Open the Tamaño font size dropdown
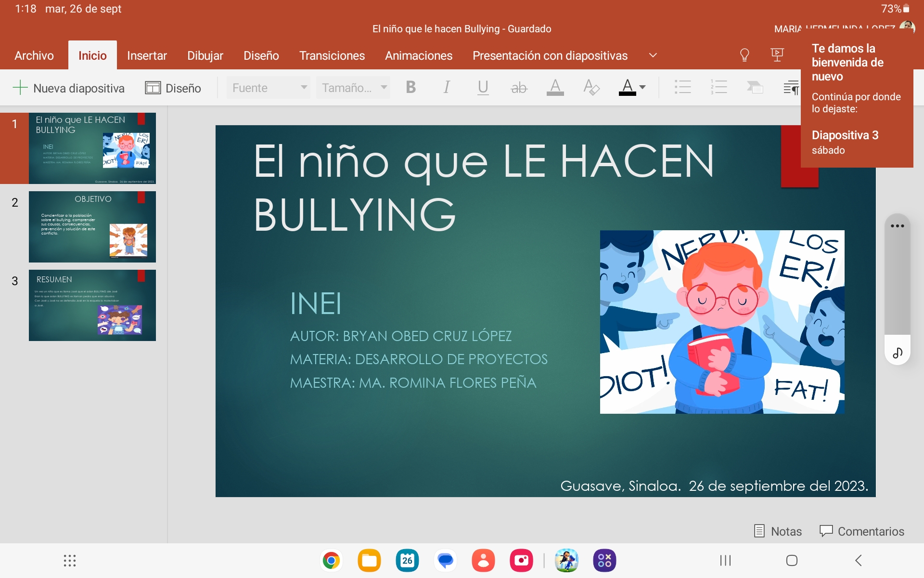Screen dimensions: 924x578 [353, 88]
